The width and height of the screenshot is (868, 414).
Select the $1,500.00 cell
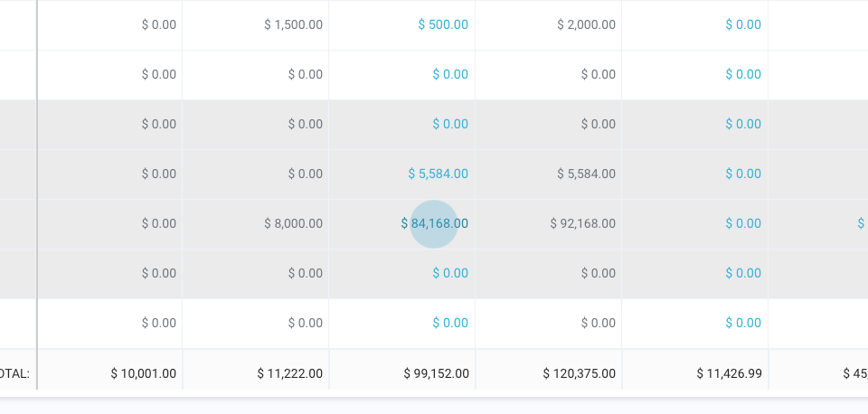click(x=293, y=24)
